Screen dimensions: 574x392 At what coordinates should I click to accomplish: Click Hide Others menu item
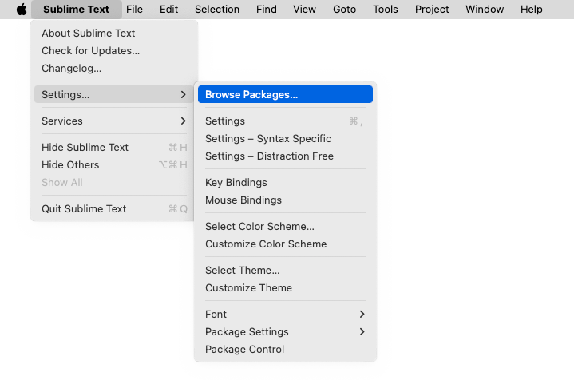pyautogui.click(x=114, y=164)
